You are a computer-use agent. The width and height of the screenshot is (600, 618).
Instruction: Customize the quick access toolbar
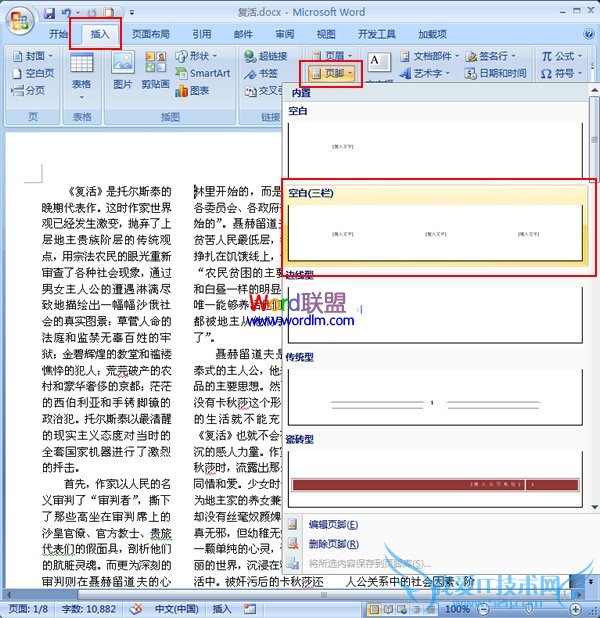coord(132,13)
